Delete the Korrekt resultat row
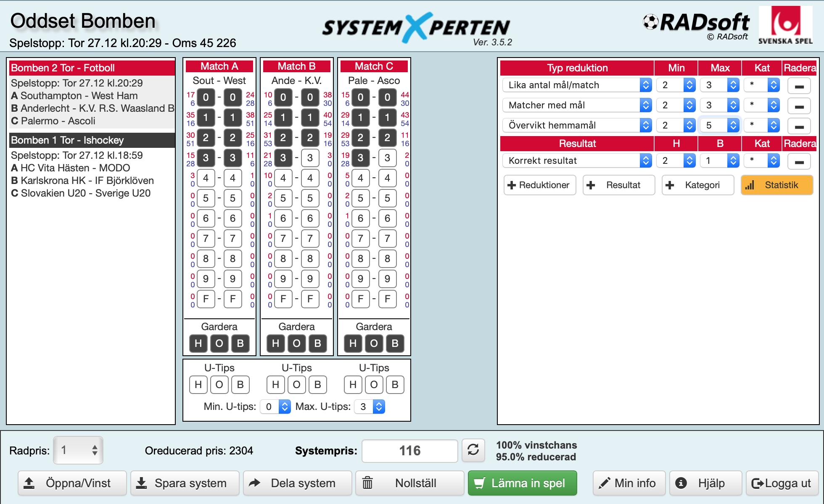Viewport: 824px width, 504px height. [799, 161]
